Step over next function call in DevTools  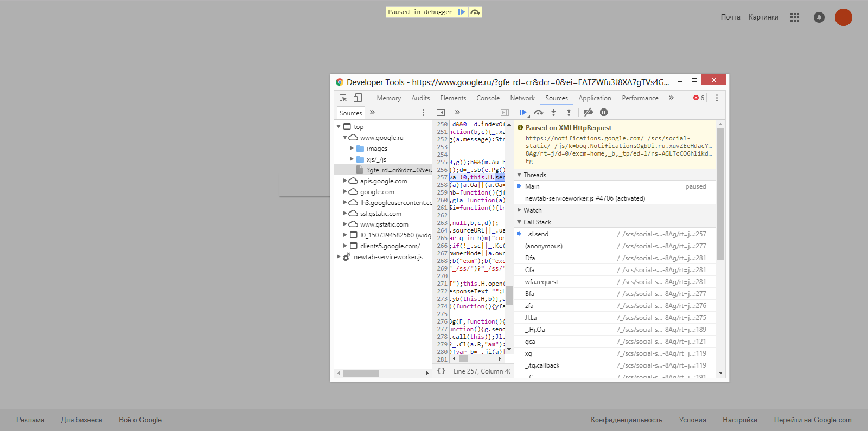point(538,113)
